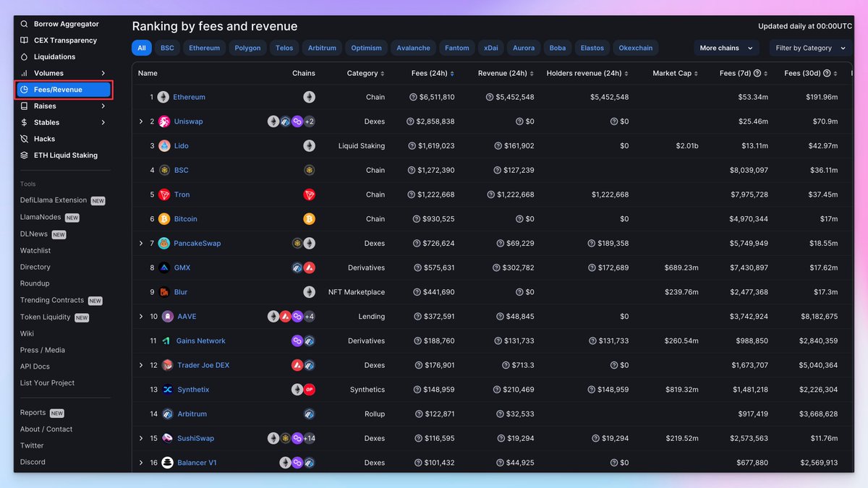This screenshot has width=868, height=488.
Task: Click the Liquidations droplet icon
Action: point(24,56)
